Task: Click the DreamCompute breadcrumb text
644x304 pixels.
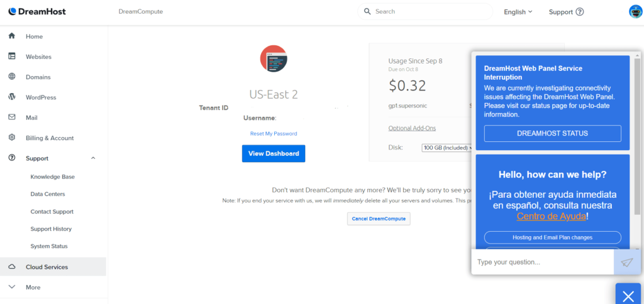Action: pos(141,11)
